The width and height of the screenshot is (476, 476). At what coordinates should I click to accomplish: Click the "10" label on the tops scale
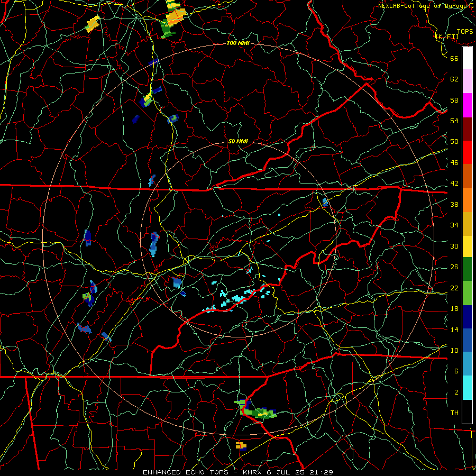tap(454, 350)
